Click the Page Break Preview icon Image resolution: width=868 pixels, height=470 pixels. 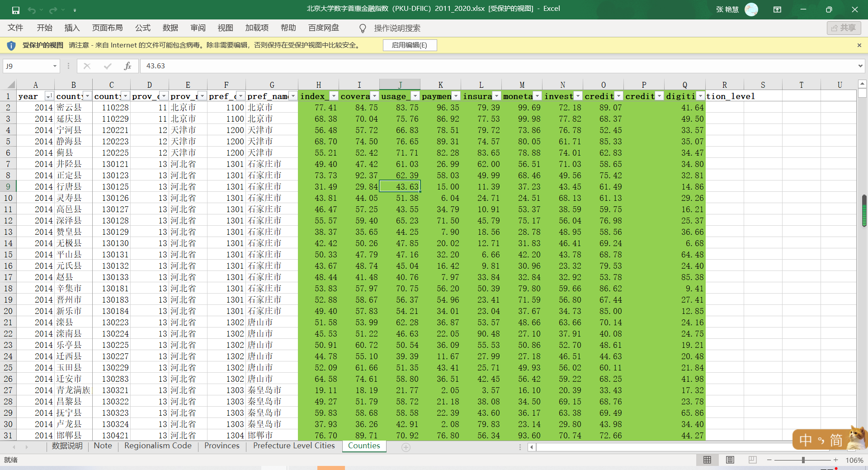752,460
